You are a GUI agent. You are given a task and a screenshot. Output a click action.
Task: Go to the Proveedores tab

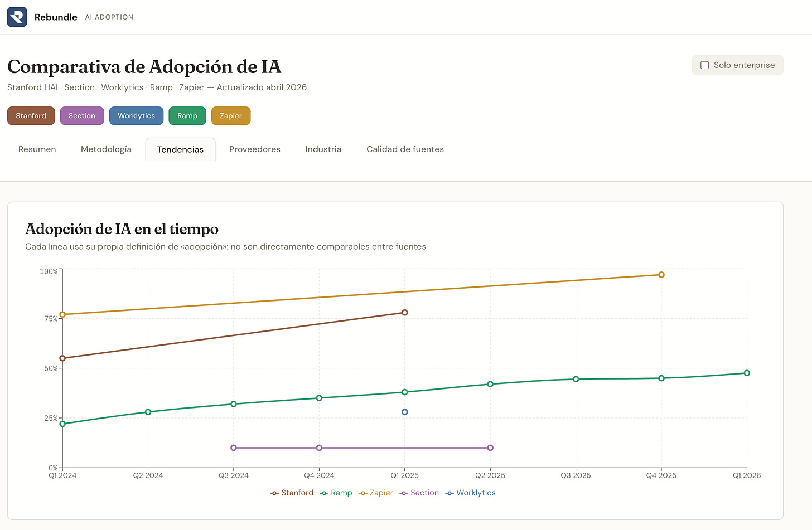coord(255,149)
